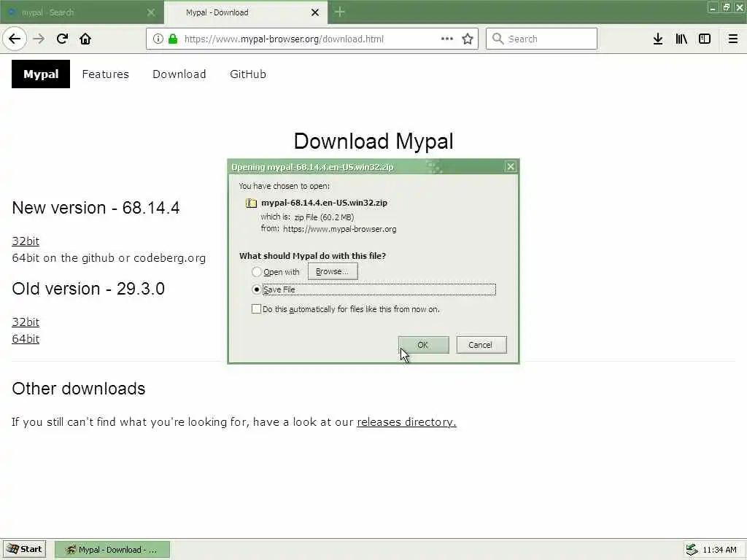
Task: Close the mypal - Search tab
Action: pos(151,12)
